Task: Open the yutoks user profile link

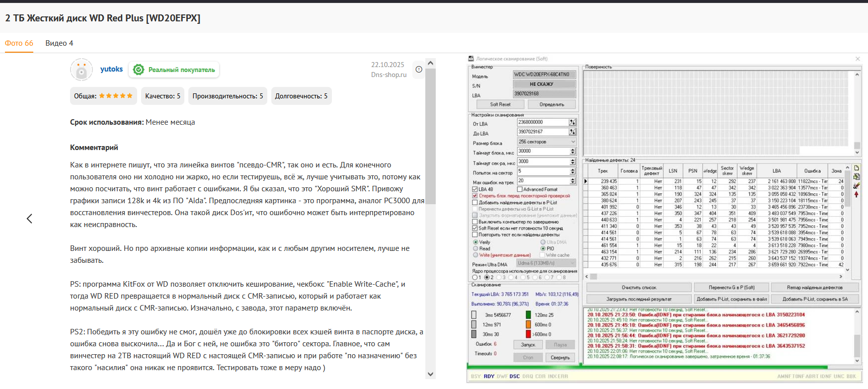Action: tap(111, 69)
